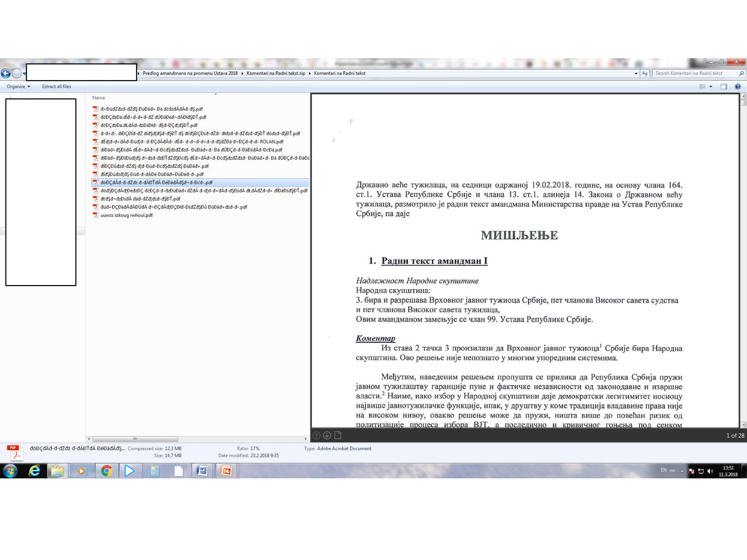Select the PDF file ending with ROLAN.pdf
Viewport: 747px width, 560px height.
coord(191,142)
